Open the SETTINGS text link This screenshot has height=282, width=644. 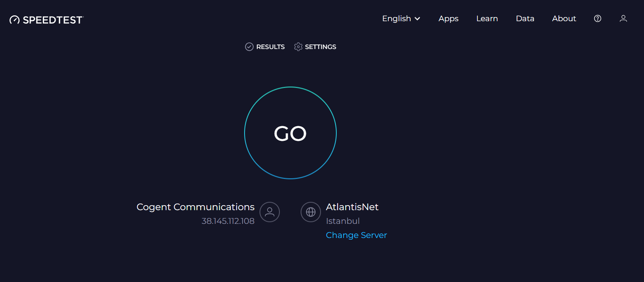pyautogui.click(x=321, y=47)
